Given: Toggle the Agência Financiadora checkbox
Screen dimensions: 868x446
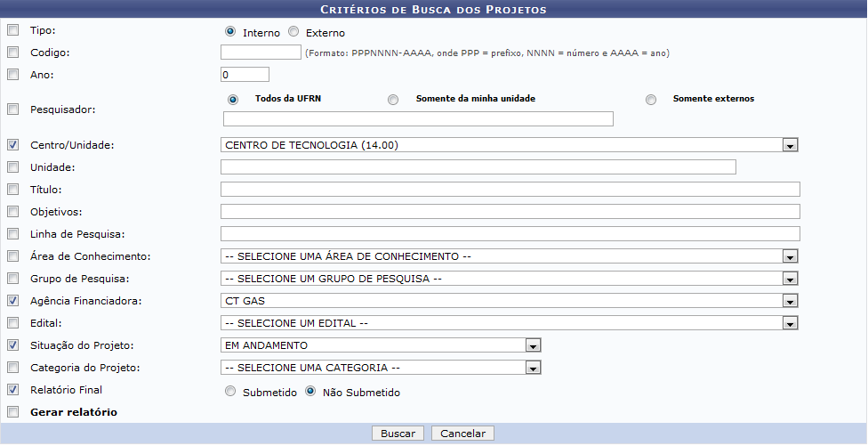Looking at the screenshot, I should point(12,301).
